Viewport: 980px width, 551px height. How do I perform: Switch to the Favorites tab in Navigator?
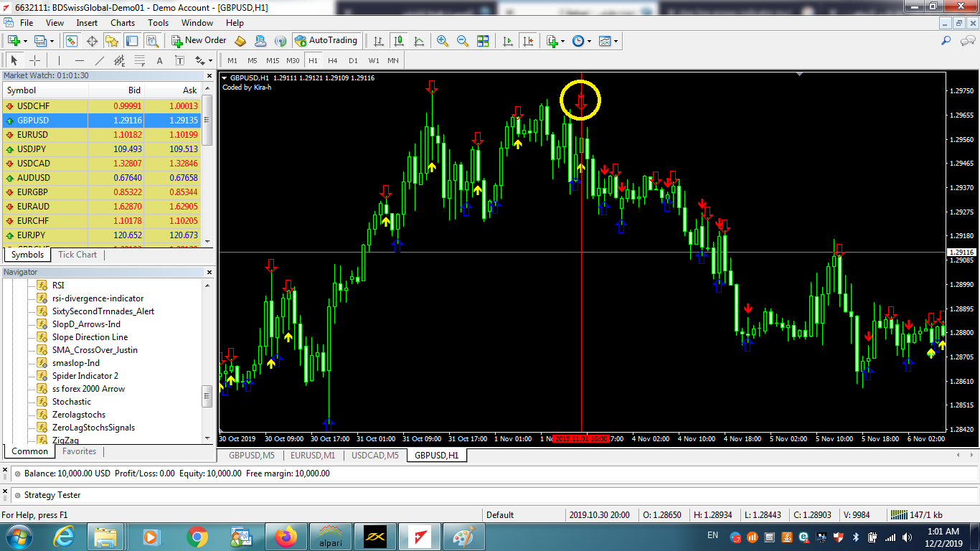[79, 451]
